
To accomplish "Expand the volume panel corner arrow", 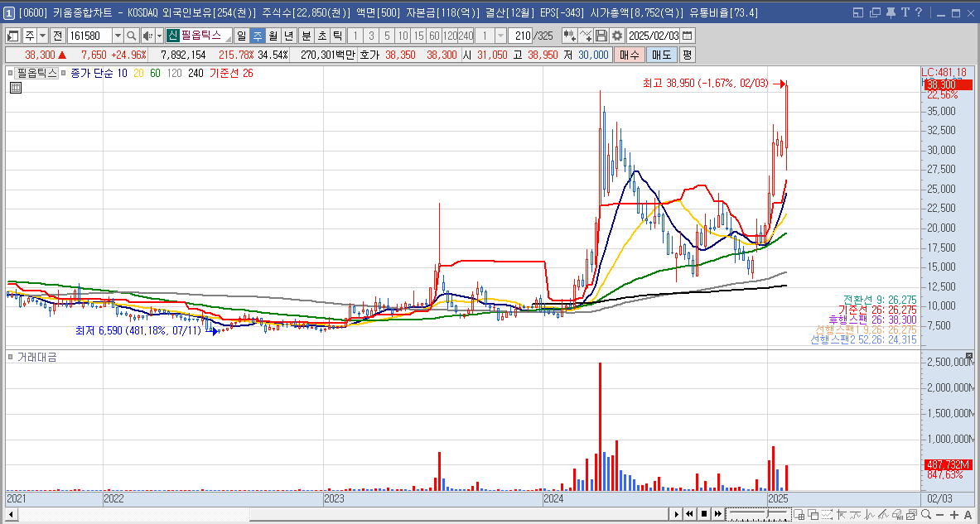I will [x=969, y=355].
